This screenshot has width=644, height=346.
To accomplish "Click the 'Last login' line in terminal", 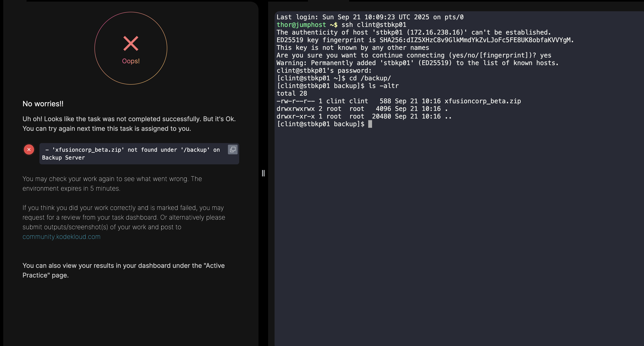I will click(x=370, y=17).
